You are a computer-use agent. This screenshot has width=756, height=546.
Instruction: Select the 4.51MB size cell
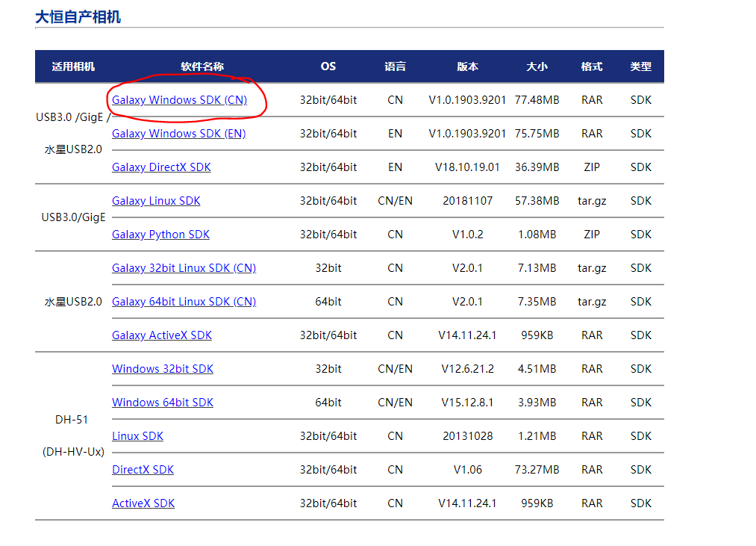(x=537, y=369)
